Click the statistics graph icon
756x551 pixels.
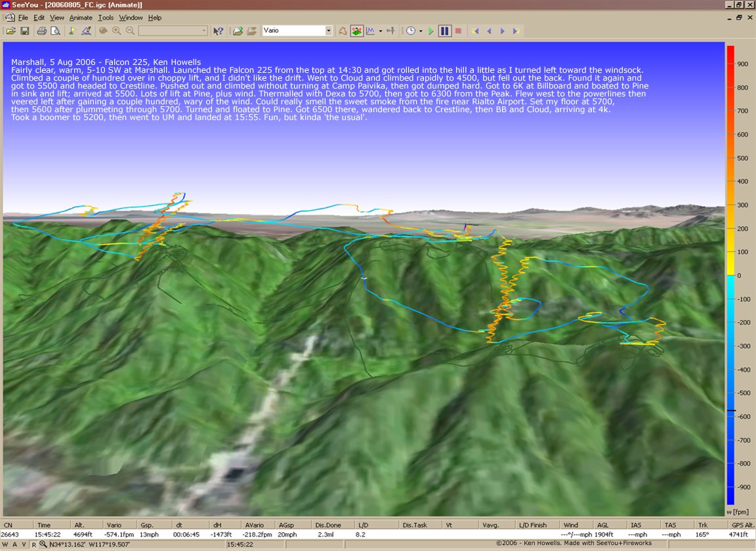pos(370,31)
